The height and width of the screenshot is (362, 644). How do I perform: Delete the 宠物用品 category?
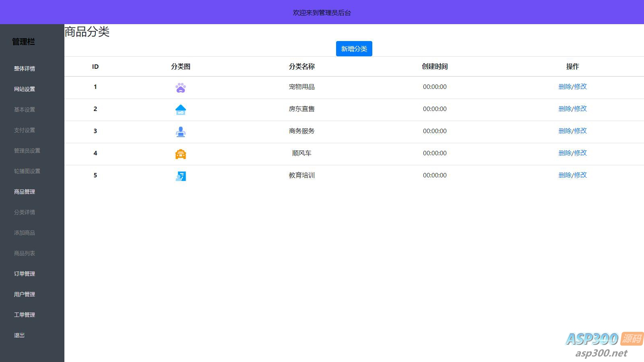565,86
